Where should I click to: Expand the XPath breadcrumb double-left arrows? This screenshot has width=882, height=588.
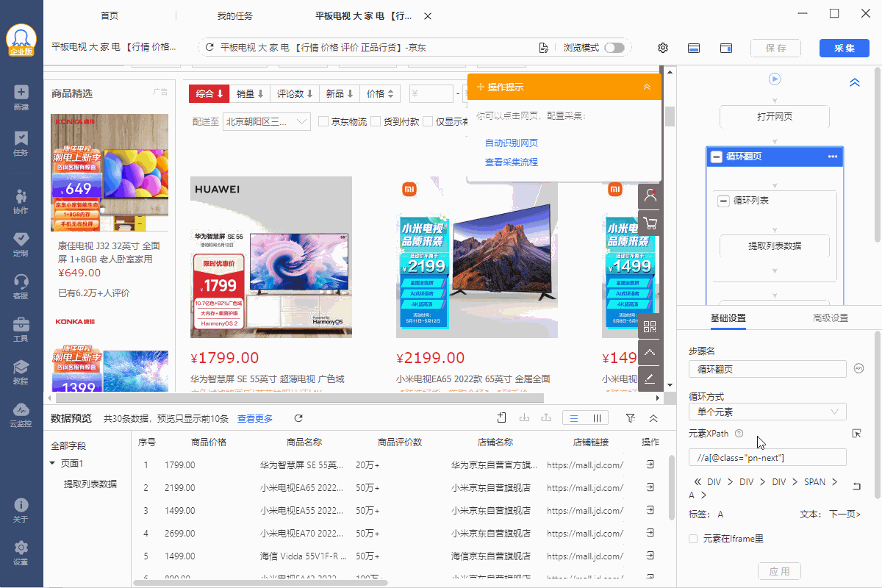[697, 482]
